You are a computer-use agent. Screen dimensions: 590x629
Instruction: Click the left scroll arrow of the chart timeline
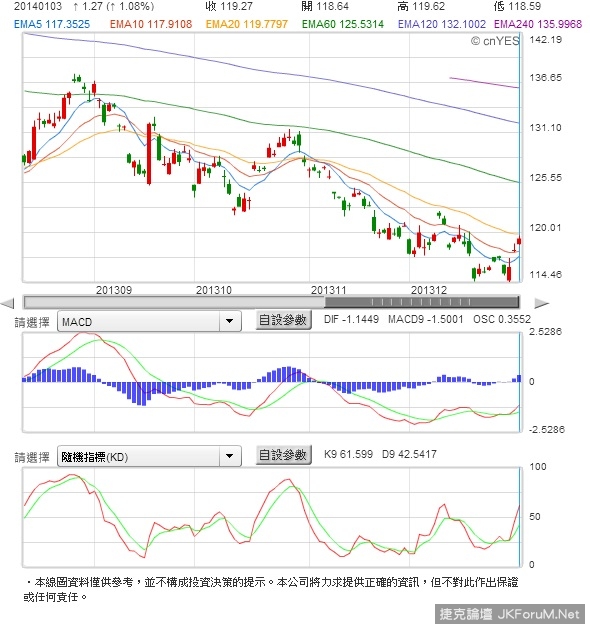(x=8, y=303)
